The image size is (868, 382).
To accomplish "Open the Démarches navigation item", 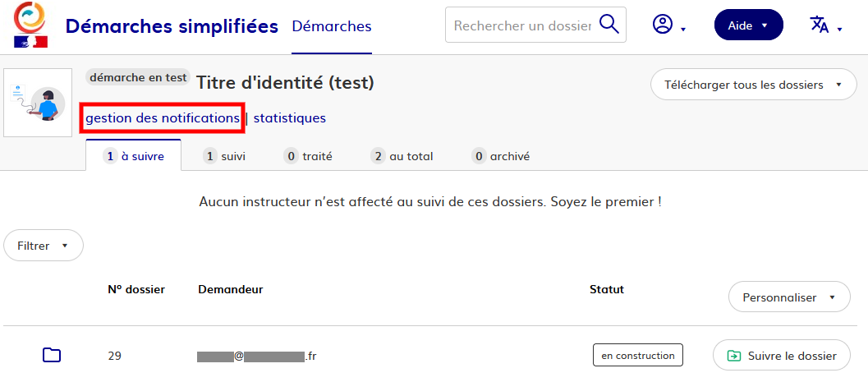I will (x=332, y=26).
